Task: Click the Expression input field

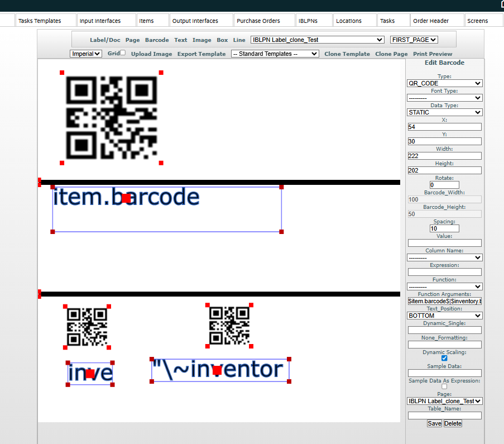Action: pos(444,272)
